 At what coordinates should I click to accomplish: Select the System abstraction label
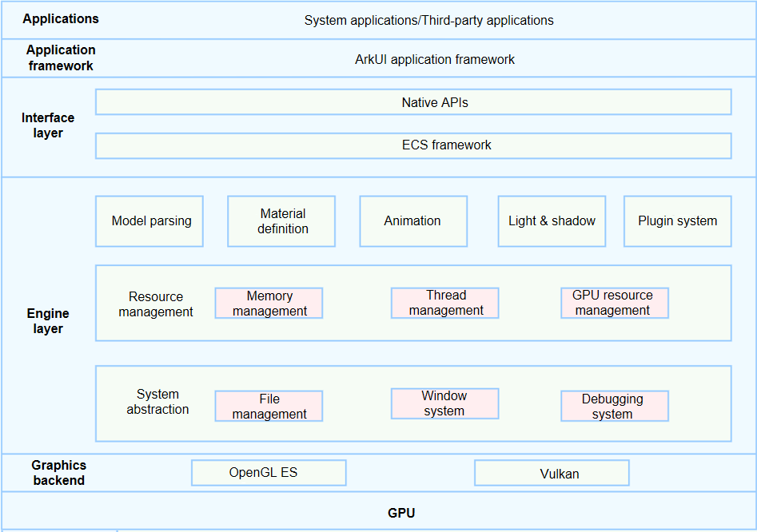157,402
